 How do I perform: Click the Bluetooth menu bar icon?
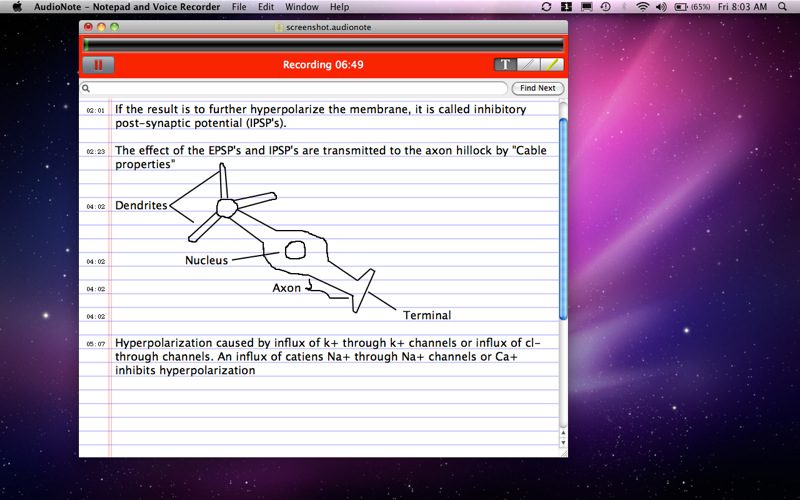[x=623, y=7]
